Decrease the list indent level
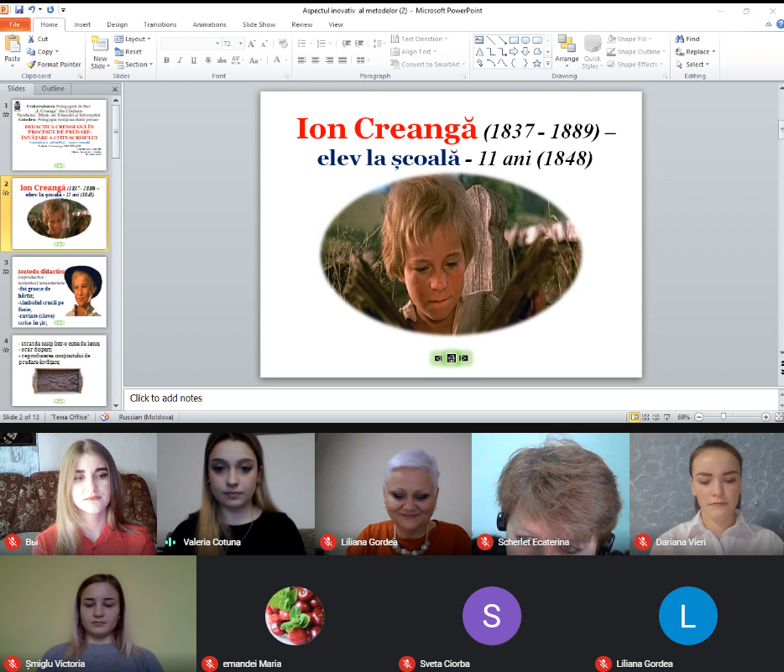Screen dimensions: 784x672 (346, 44)
